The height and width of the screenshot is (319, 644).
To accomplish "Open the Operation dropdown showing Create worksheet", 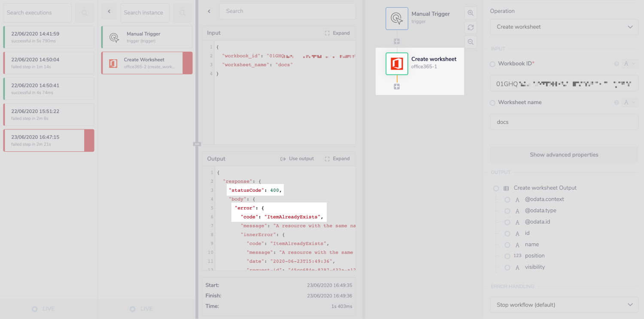I will 564,27.
